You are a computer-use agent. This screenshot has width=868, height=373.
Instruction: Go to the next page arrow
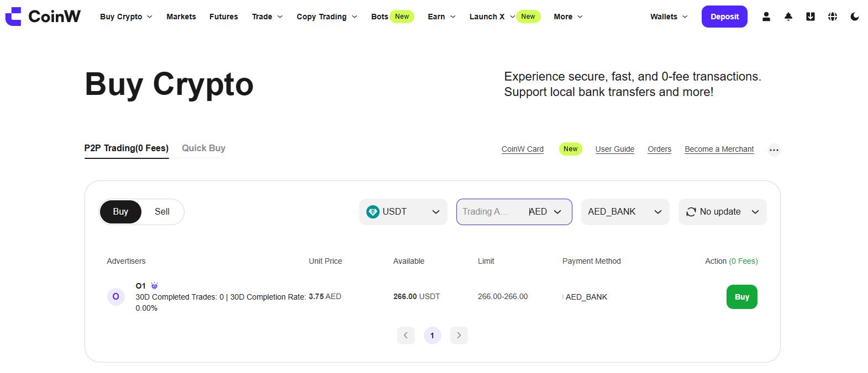tap(459, 335)
